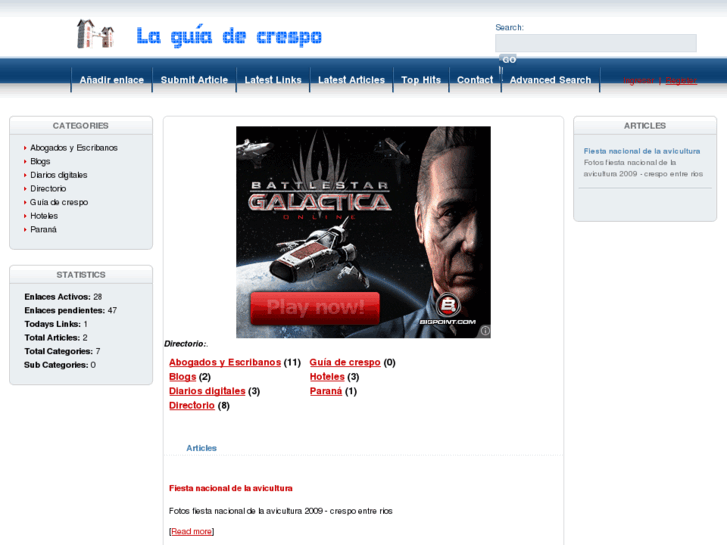Screen dimensions: 727x545
Task: Click the Todays Links: 1 statistic
Action: pos(56,324)
